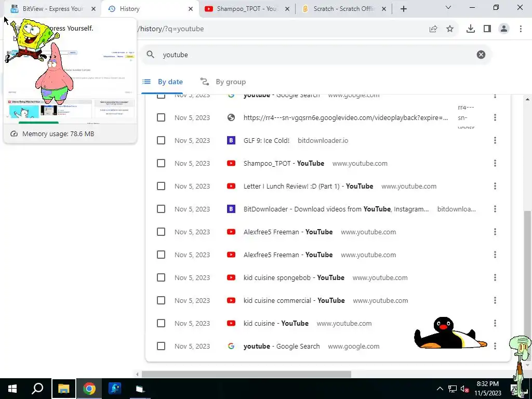Open Chrome's three-dot menu
This screenshot has height=399, width=532.
point(521,29)
